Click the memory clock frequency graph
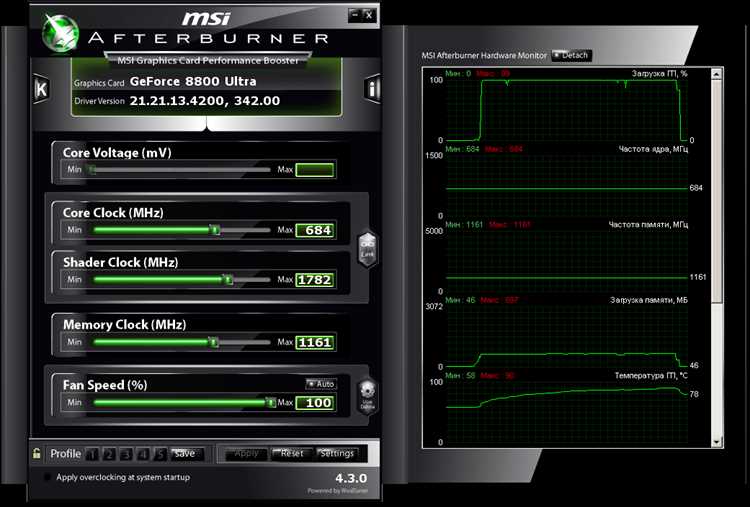This screenshot has width=750, height=507. pyautogui.click(x=567, y=261)
